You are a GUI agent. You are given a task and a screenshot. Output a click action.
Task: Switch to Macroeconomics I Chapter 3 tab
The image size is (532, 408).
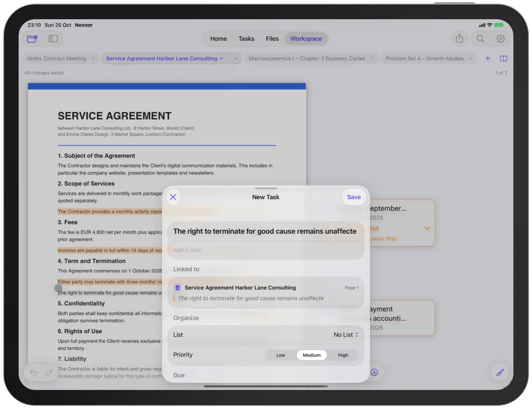pos(307,58)
